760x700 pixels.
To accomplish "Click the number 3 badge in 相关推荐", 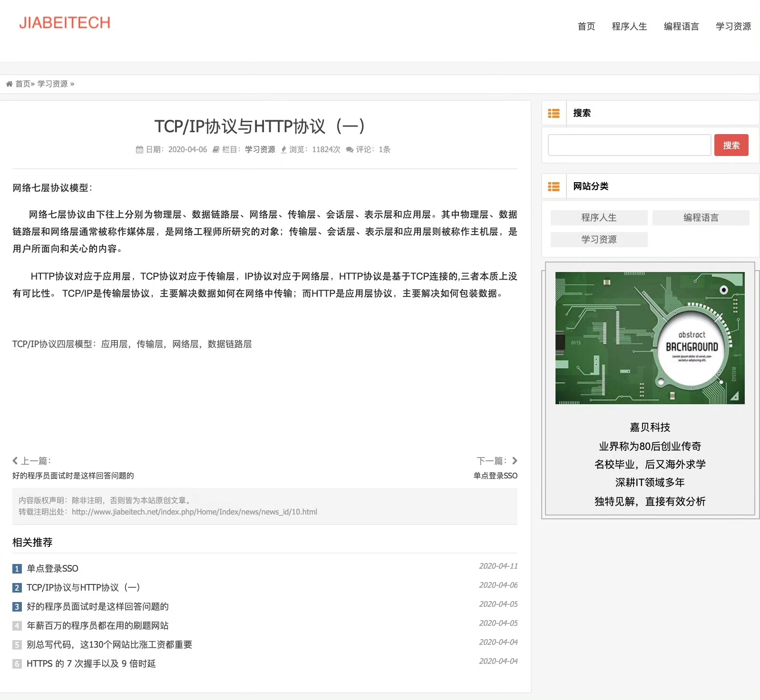I will point(17,607).
